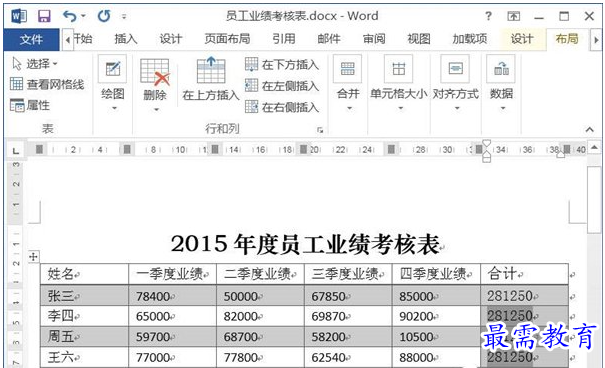The height and width of the screenshot is (368, 605).
Task: Open the undo history dropdown arrow
Action: (83, 17)
